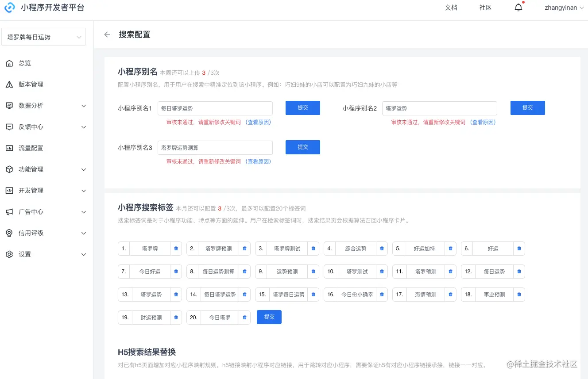Delete tag 1 塔罗牌

[x=176, y=249]
